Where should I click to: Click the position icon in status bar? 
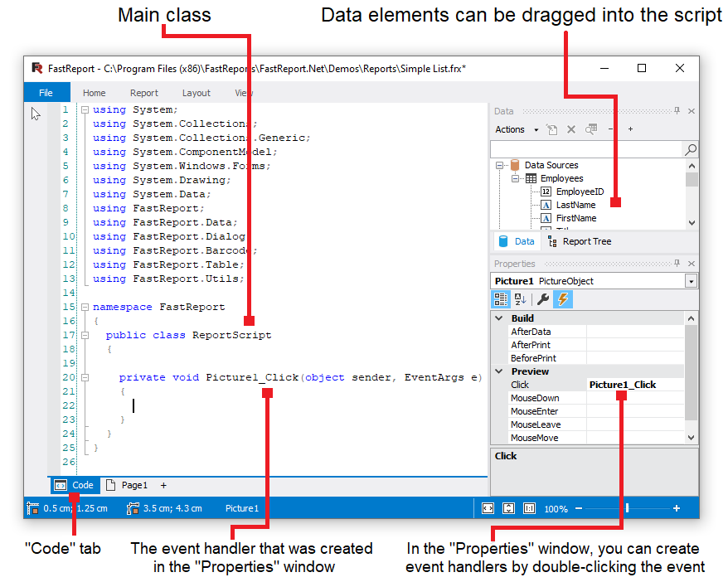(x=33, y=508)
